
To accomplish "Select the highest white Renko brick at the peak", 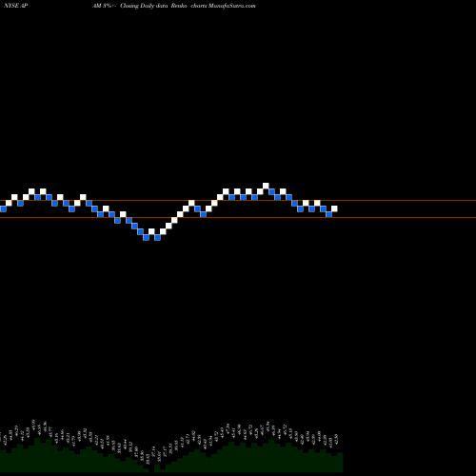I will tap(266, 186).
